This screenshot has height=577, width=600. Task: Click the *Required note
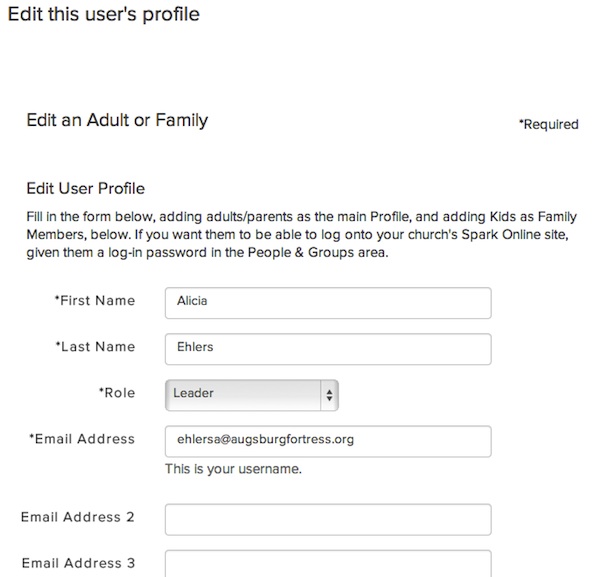click(548, 125)
